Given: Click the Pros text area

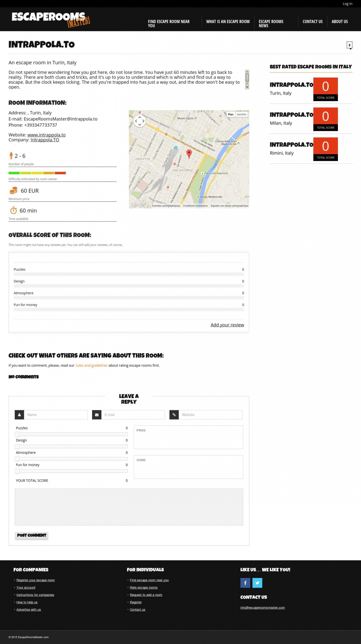Looking at the screenshot, I should [188, 438].
